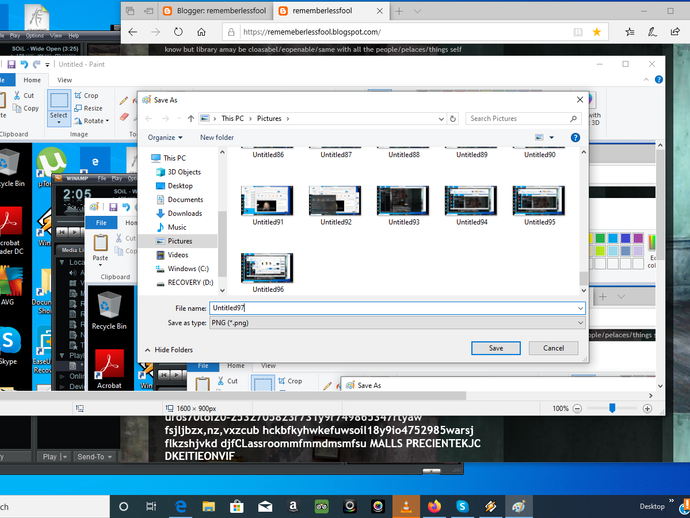Click the favorites star in address bar
690x518 pixels.
coord(597,32)
